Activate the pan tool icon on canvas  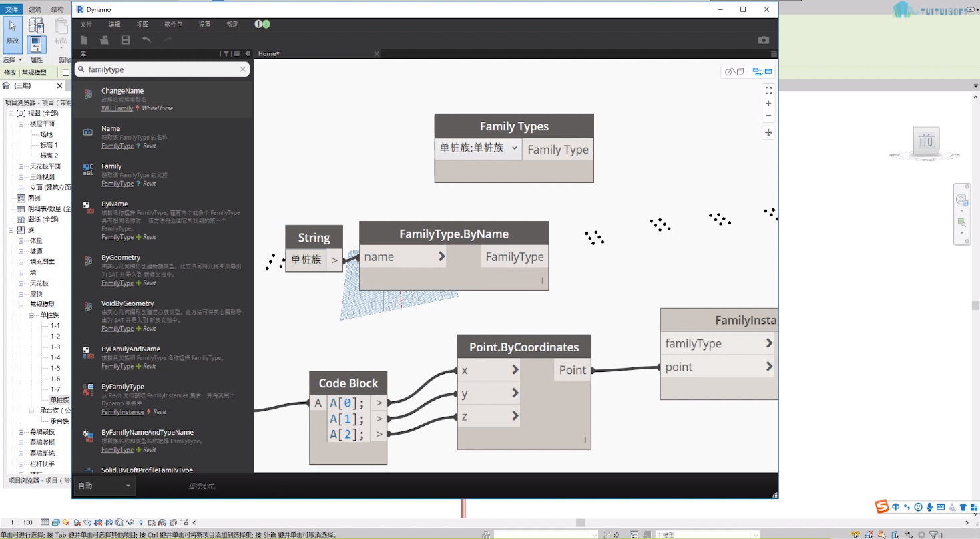coord(768,132)
